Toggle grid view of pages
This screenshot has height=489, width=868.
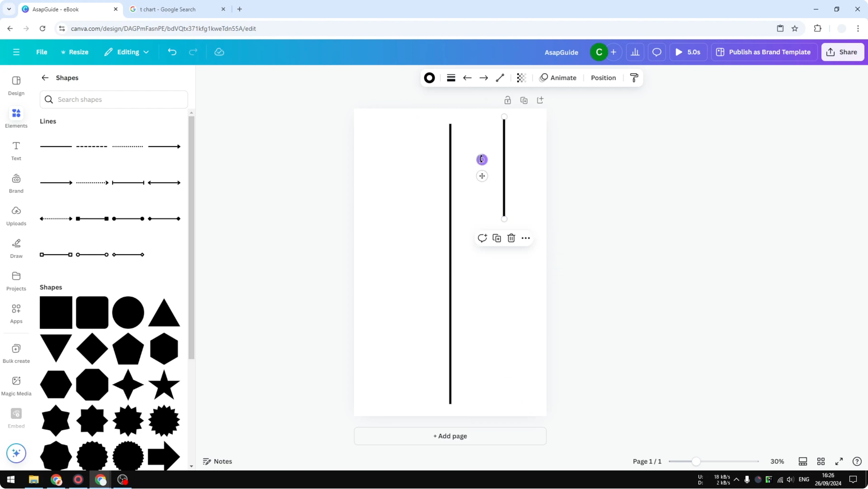click(x=821, y=462)
